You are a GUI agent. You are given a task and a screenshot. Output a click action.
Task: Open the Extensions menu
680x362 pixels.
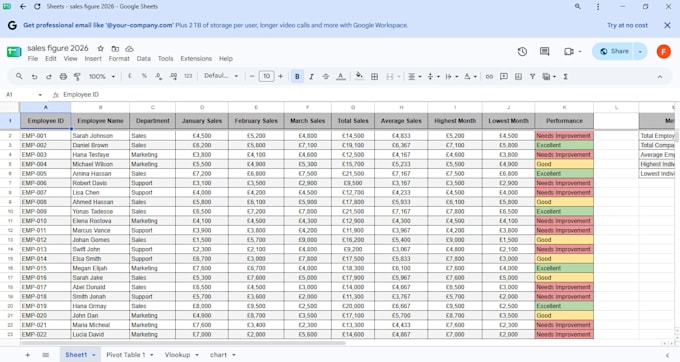196,59
